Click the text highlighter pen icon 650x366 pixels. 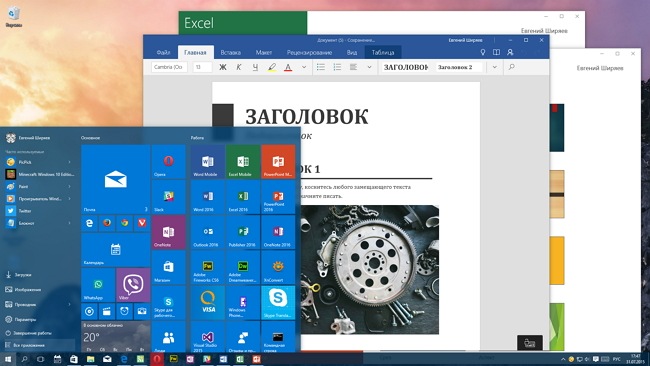[x=272, y=67]
